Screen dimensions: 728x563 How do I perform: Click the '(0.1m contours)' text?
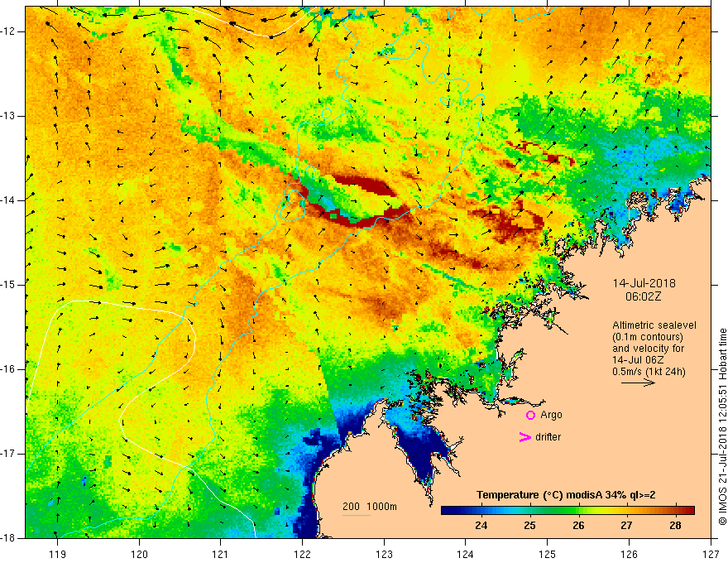[x=648, y=337]
